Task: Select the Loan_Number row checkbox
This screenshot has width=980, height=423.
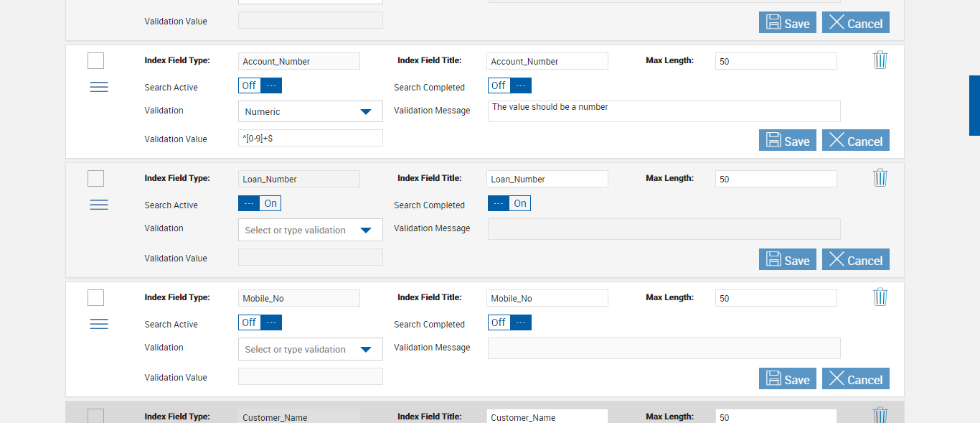Action: coord(95,179)
